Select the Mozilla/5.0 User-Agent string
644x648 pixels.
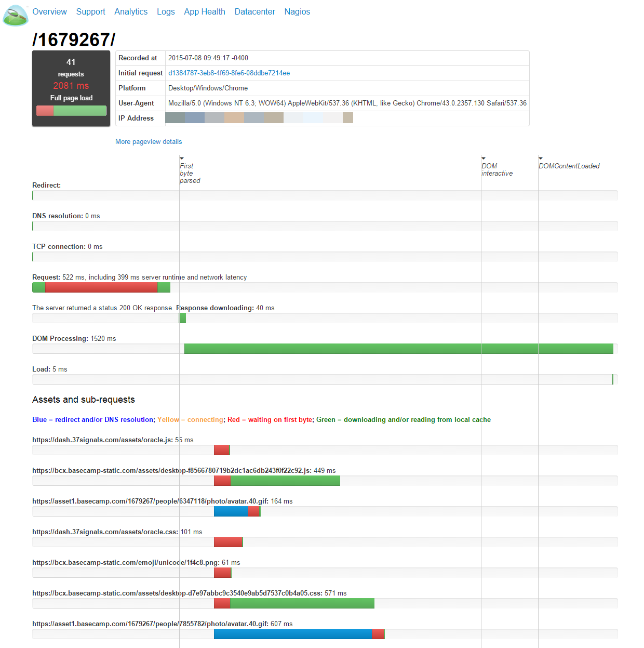(347, 103)
